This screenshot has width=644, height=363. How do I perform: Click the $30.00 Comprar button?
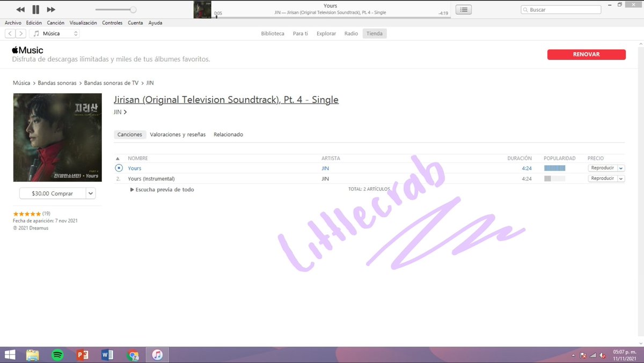click(x=52, y=194)
